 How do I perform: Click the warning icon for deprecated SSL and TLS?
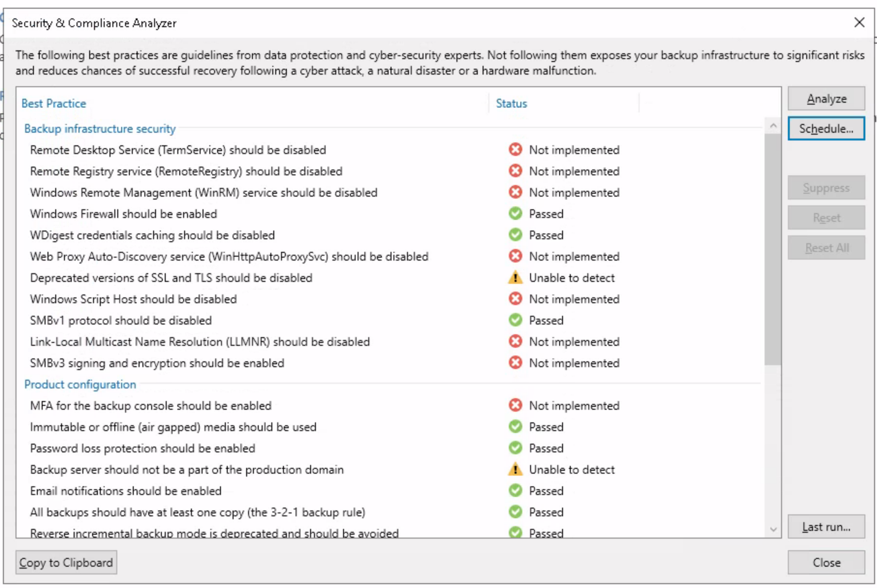tap(515, 278)
